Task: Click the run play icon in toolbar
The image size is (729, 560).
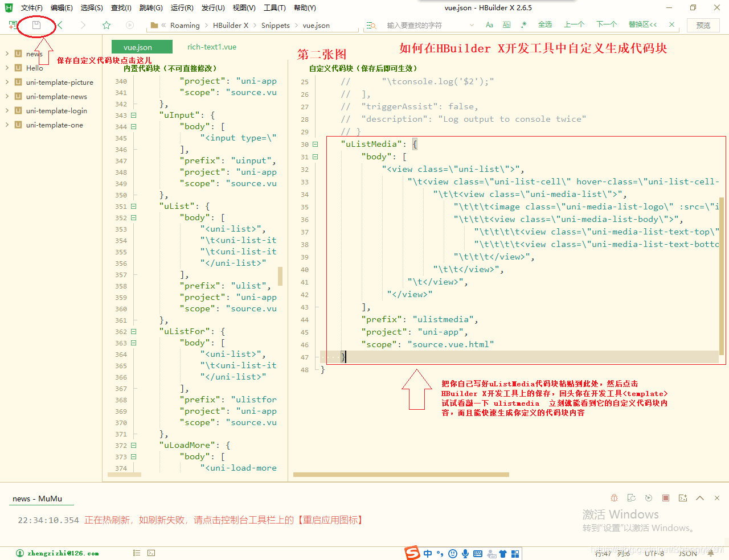Action: click(130, 25)
